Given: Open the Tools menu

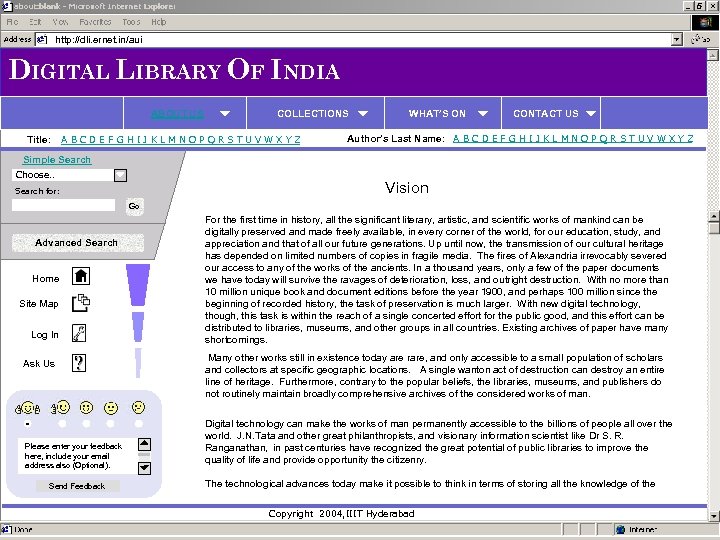Looking at the screenshot, I should [131, 22].
